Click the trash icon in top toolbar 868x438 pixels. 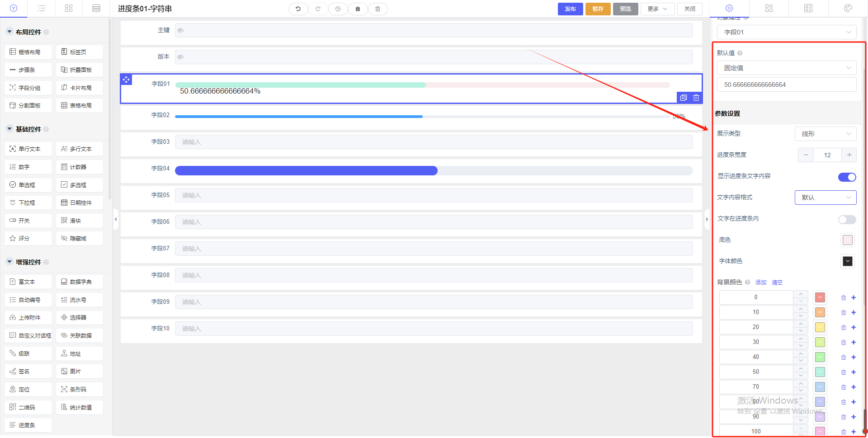[x=377, y=9]
